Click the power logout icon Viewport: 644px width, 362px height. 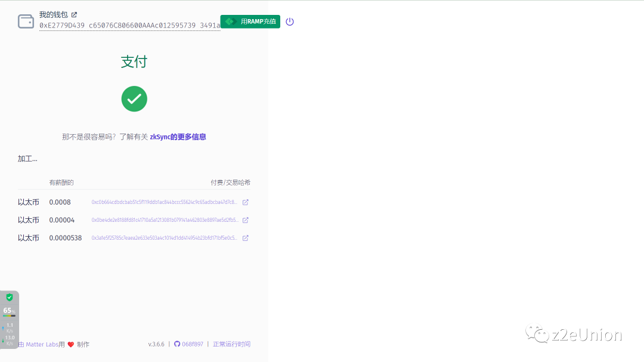click(290, 21)
